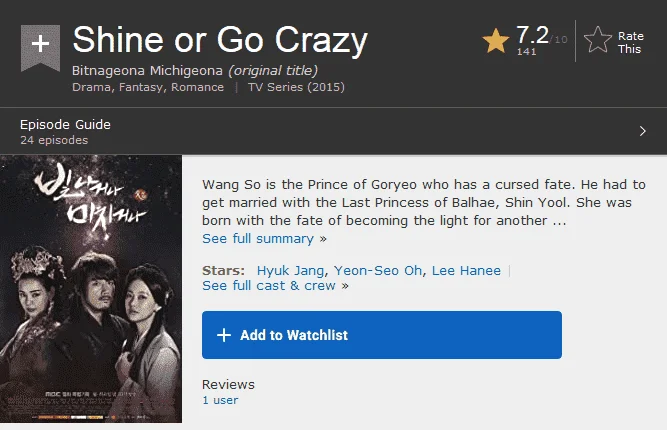
Task: Open Episode Guide via right chevron arrow
Action: coord(643,131)
